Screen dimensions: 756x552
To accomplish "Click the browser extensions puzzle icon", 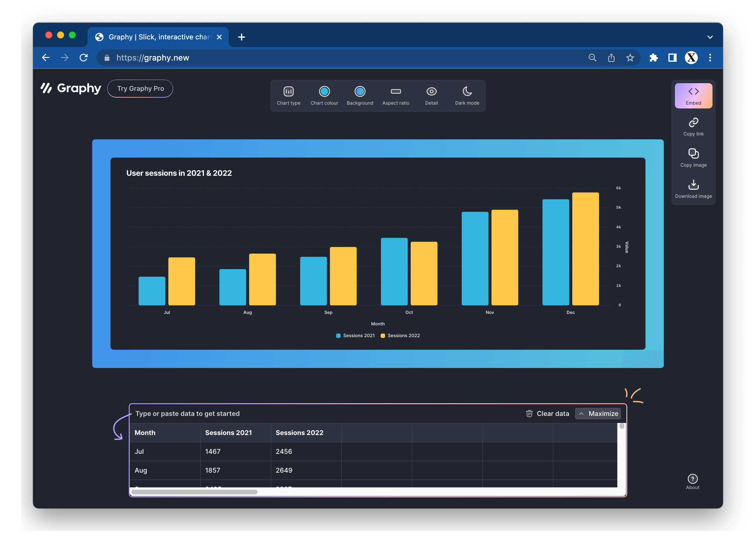I will coord(653,58).
